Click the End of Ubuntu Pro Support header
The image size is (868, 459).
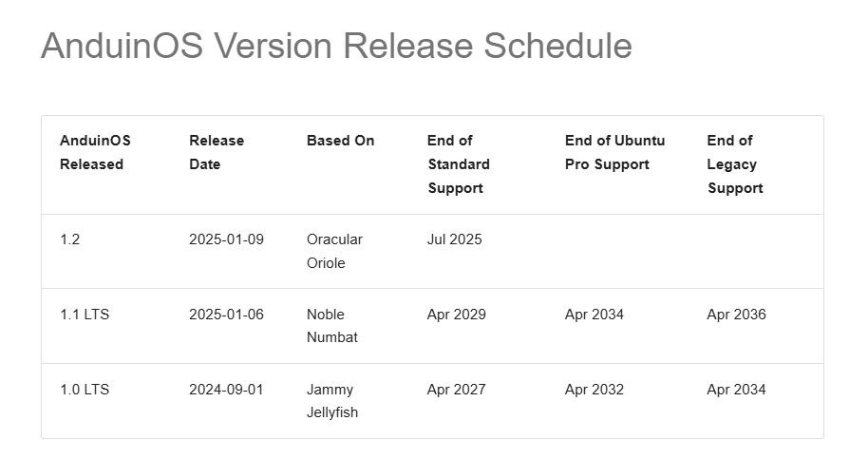614,152
